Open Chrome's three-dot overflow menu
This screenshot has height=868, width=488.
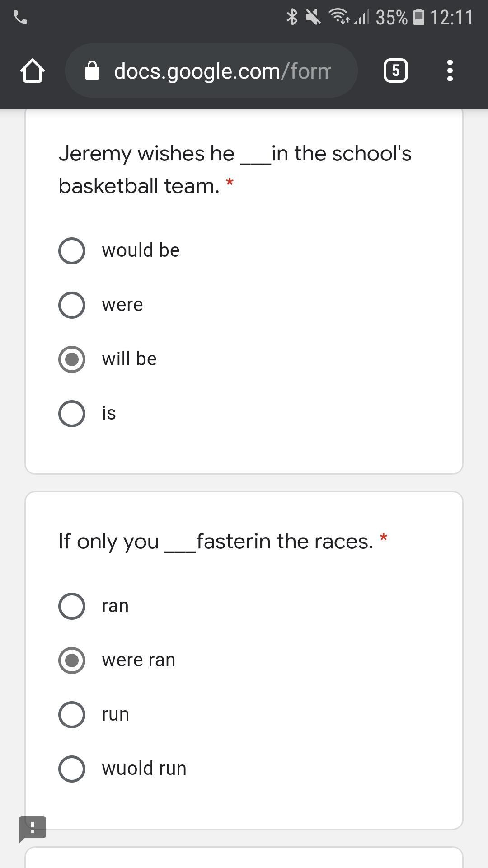pyautogui.click(x=450, y=71)
